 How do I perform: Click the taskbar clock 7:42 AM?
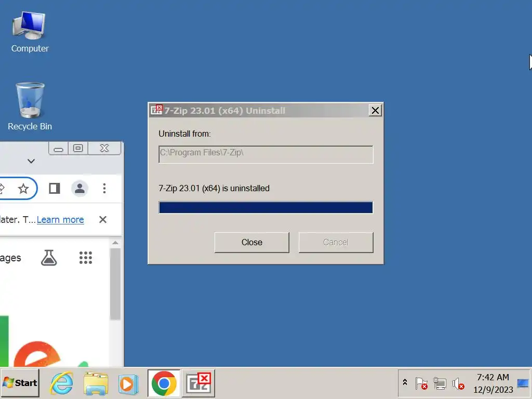pyautogui.click(x=493, y=377)
